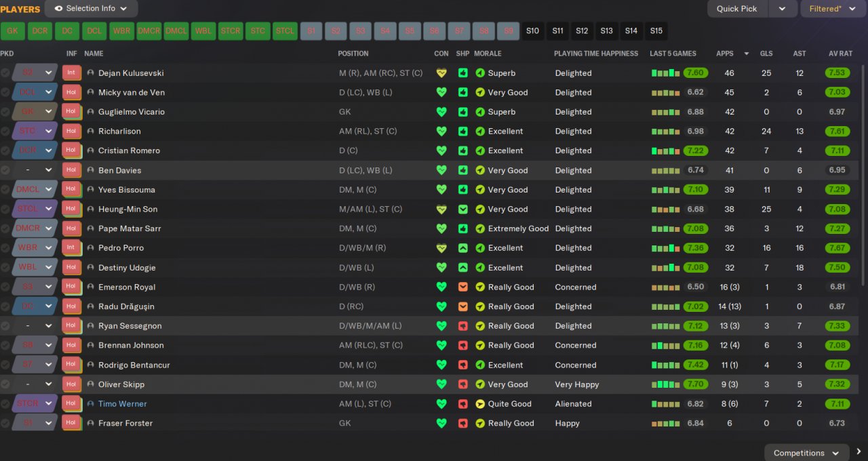Click the Int info badge for Dejan Kulusevski
Screen dimensions: 868x461
(71, 73)
